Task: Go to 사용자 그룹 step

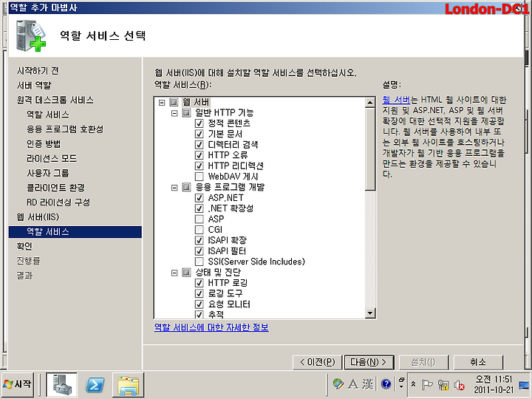Action: point(47,173)
